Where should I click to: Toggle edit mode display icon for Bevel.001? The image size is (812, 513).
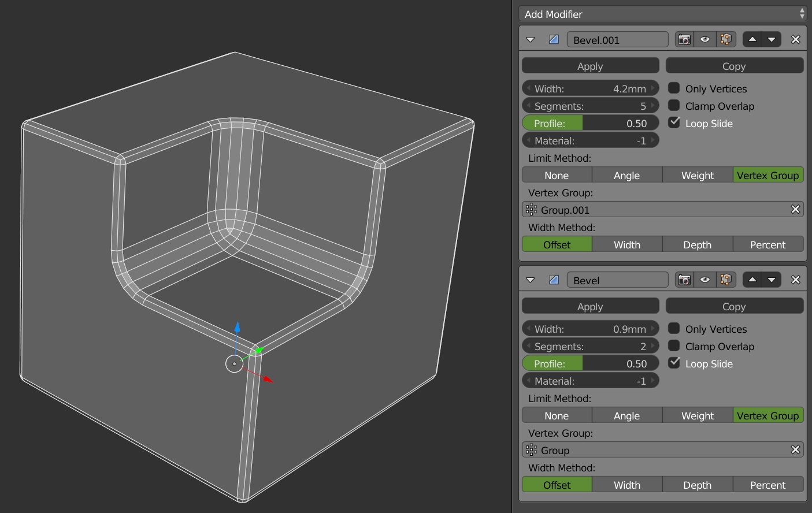pos(726,39)
